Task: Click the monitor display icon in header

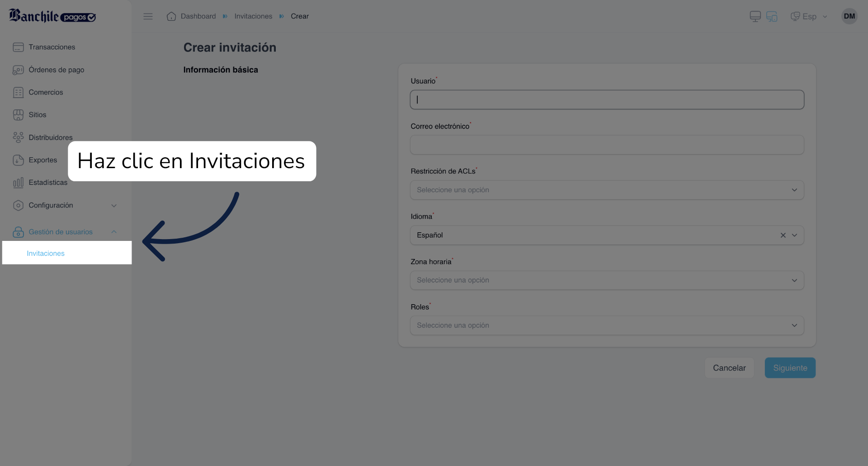Action: [755, 16]
